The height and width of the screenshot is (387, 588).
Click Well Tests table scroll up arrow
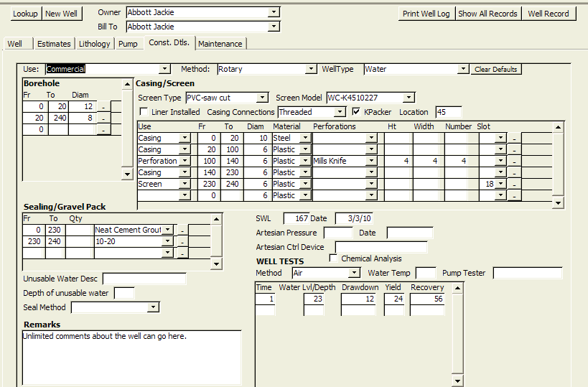click(457, 289)
